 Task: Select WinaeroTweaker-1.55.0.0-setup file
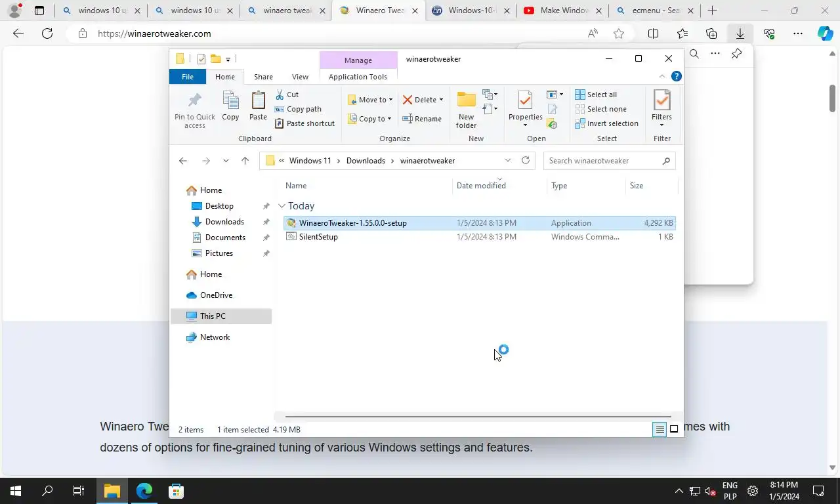click(x=480, y=223)
